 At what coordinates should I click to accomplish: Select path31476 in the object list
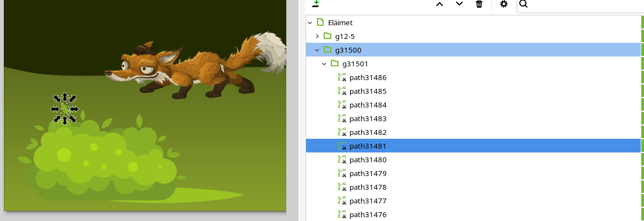[368, 214]
